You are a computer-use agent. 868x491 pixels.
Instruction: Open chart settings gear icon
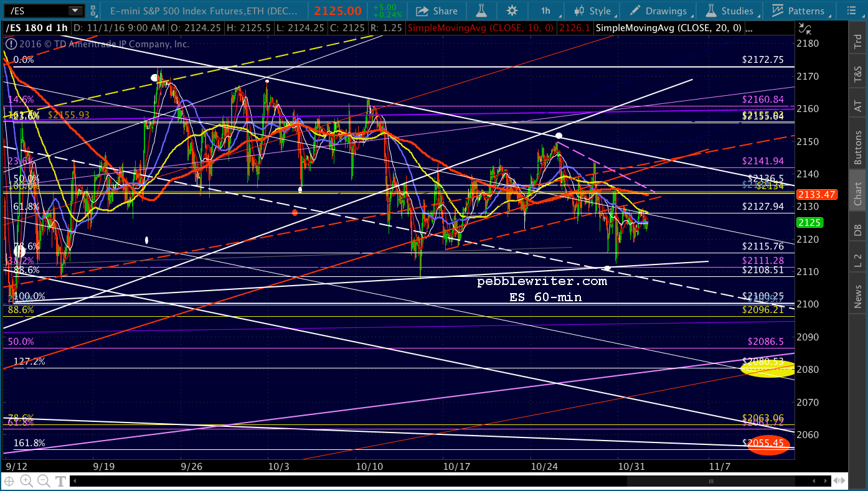tap(512, 11)
